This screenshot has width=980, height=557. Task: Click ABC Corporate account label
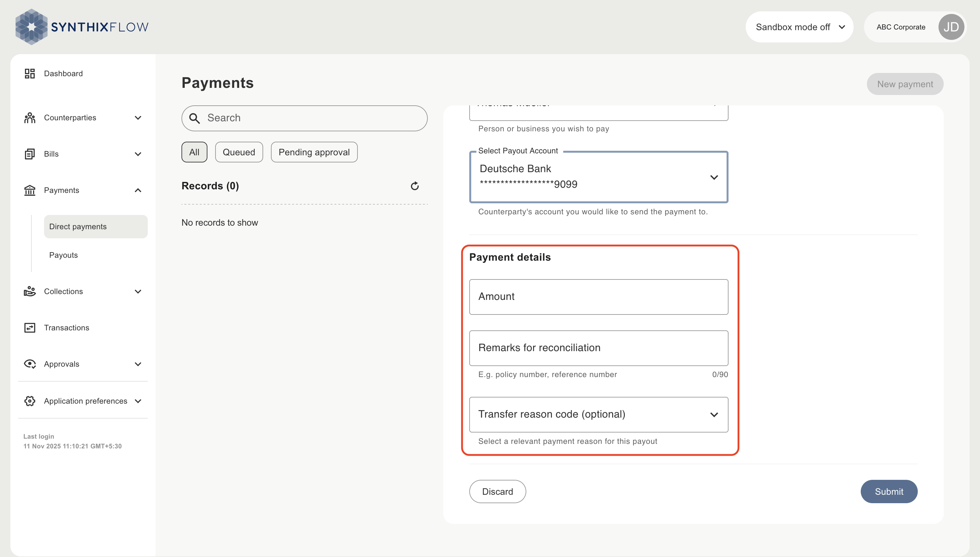point(901,27)
